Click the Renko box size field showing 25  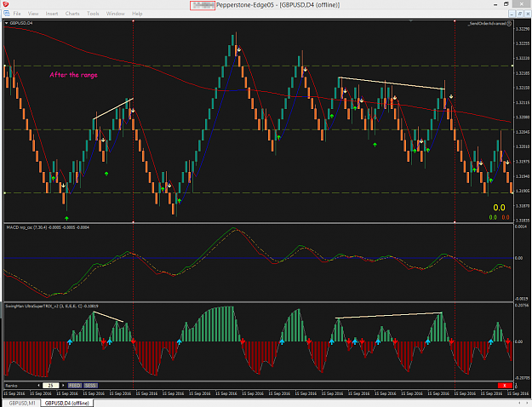click(x=50, y=385)
